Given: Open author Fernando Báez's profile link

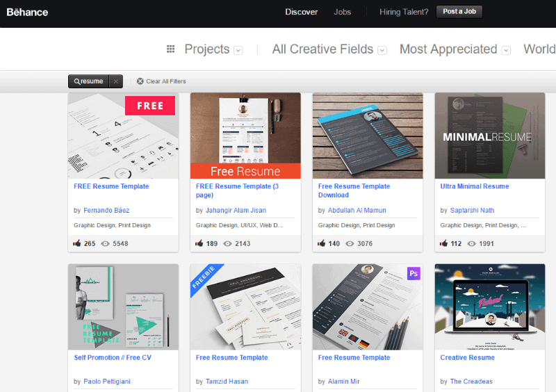Looking at the screenshot, I should 106,211.
